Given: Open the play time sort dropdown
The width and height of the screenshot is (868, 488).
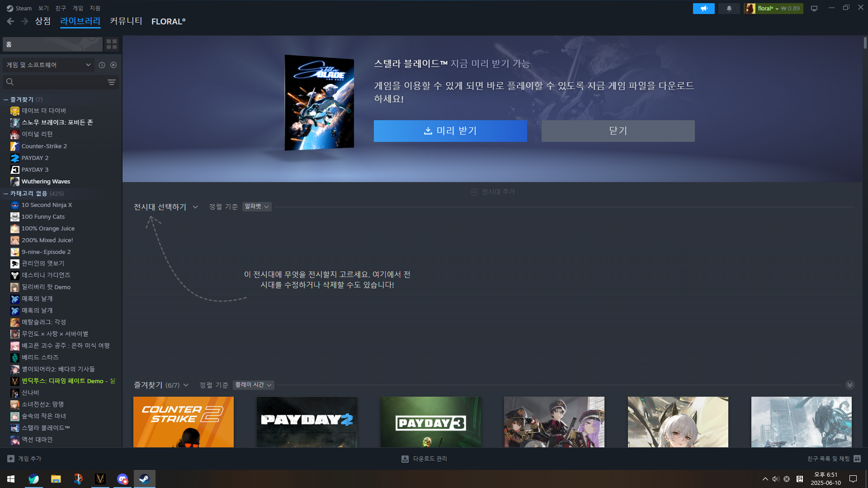Looking at the screenshot, I should click(253, 385).
